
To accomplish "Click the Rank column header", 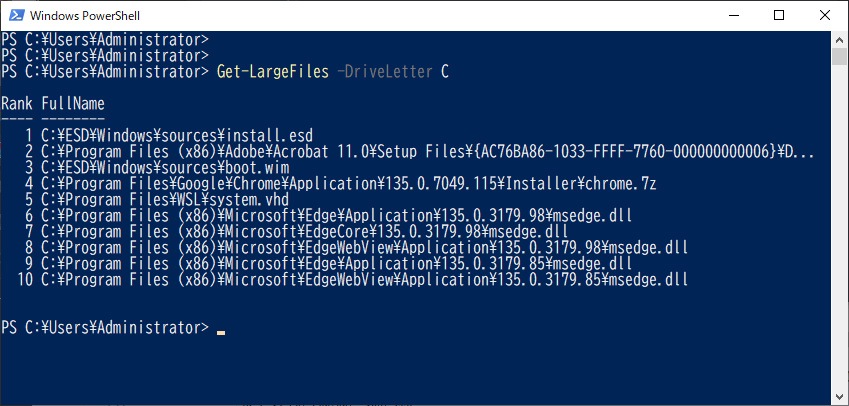I will (17, 103).
